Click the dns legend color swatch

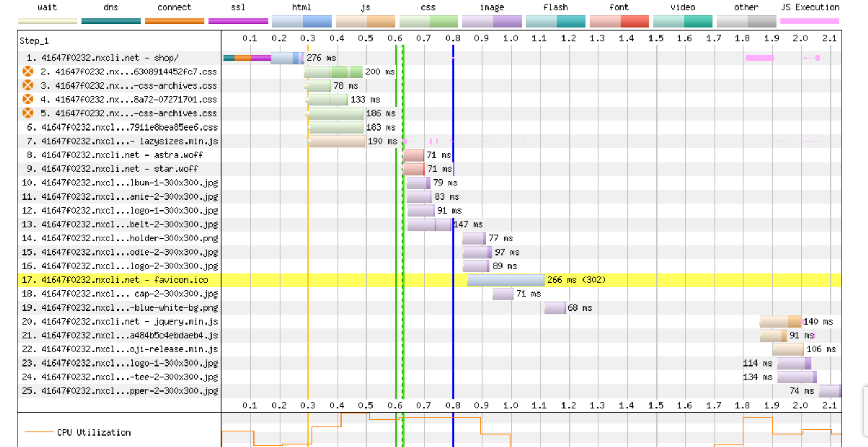pos(111,21)
